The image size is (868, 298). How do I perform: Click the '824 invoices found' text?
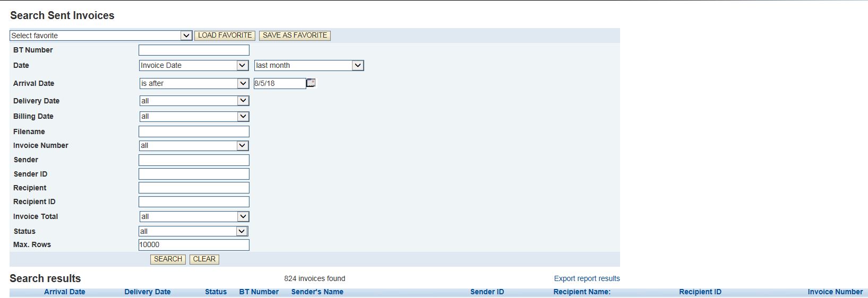[x=314, y=278]
